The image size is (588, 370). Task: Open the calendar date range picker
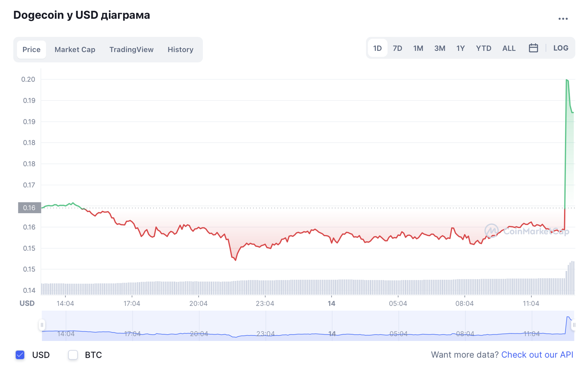(533, 48)
